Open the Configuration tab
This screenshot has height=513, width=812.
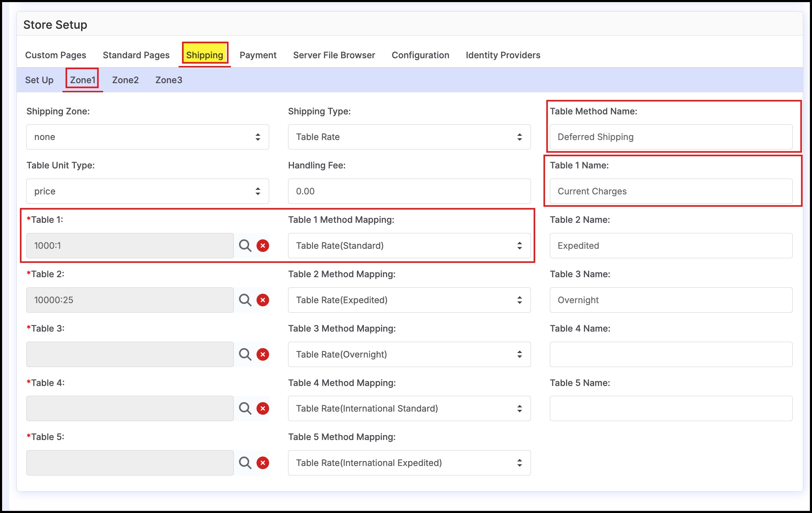[420, 55]
